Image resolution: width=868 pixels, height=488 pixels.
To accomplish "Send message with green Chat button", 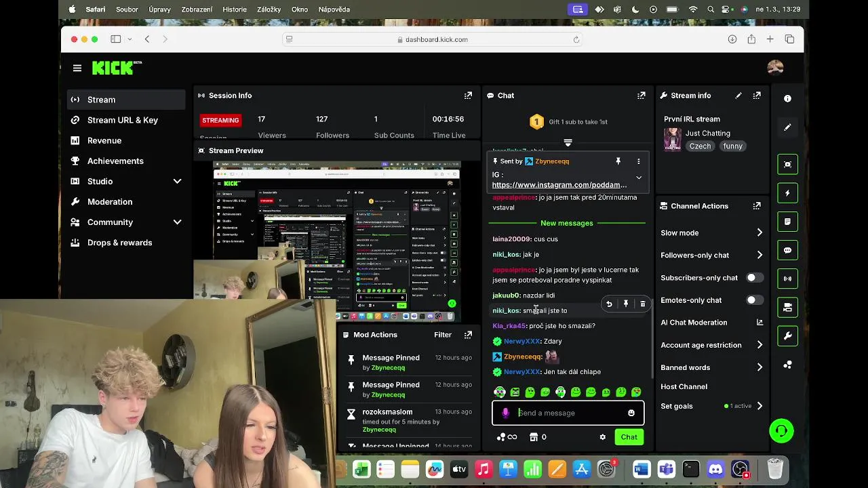I will pyautogui.click(x=629, y=437).
